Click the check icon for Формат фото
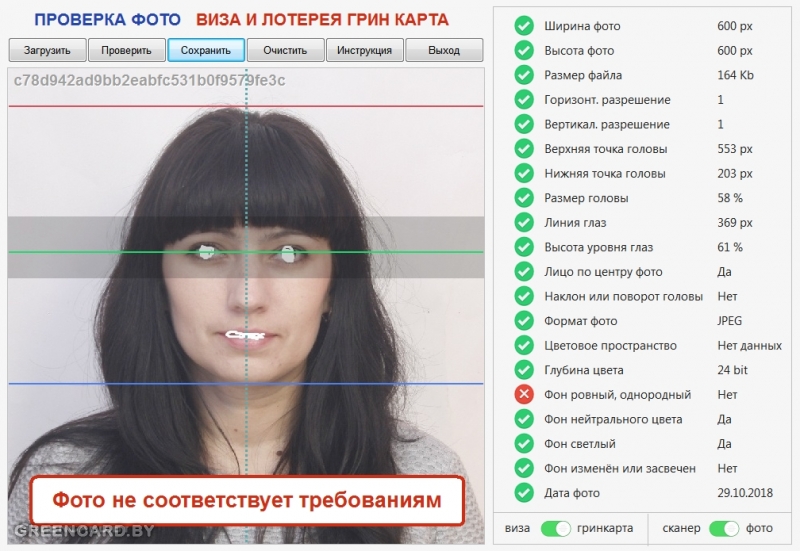The height and width of the screenshot is (551, 800). point(524,320)
